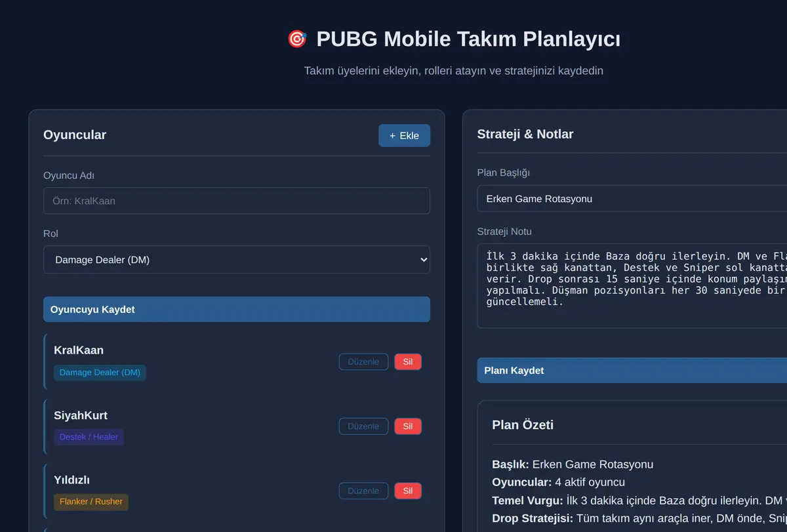
Task: Click the 'Oyuncular: 4 aktif oyuncu' line
Action: click(x=559, y=482)
